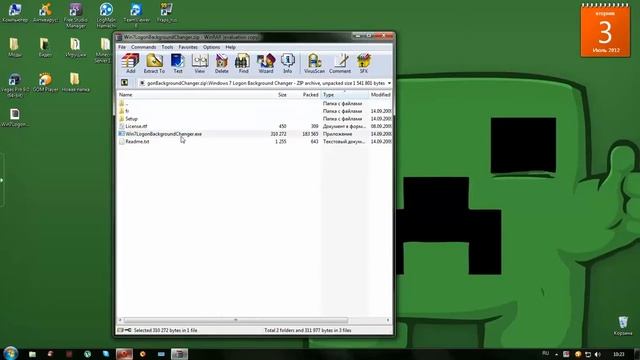This screenshot has width=640, height=360.
Task: Click the RU language indicator
Action: [x=545, y=353]
